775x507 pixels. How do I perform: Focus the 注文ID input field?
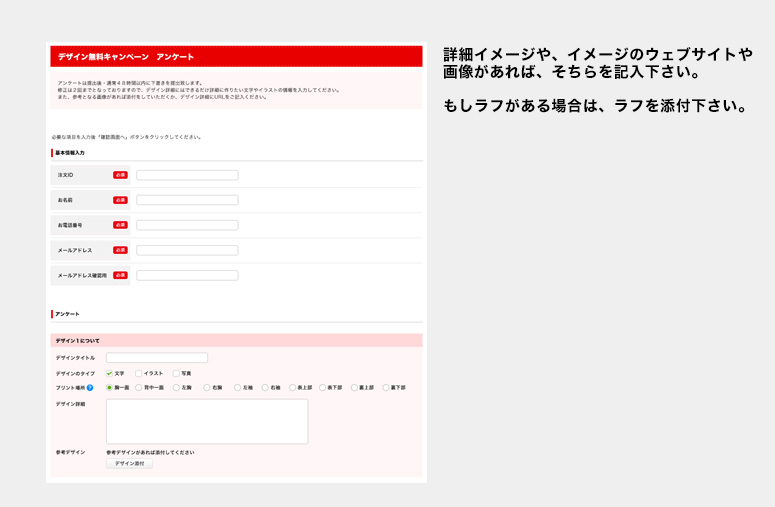(187, 175)
